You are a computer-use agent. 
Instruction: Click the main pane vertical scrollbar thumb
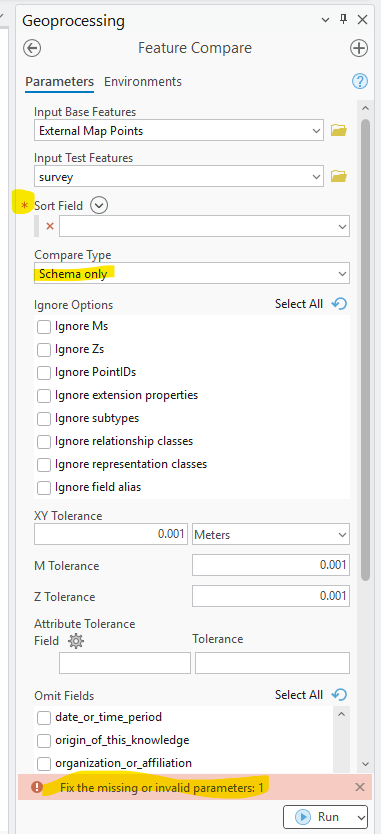tap(365, 349)
